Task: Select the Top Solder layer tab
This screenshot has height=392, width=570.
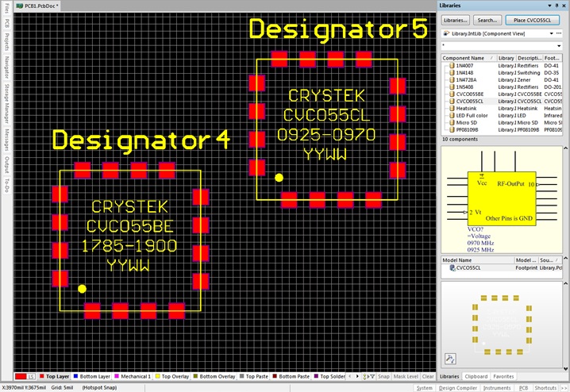Action: [x=329, y=377]
